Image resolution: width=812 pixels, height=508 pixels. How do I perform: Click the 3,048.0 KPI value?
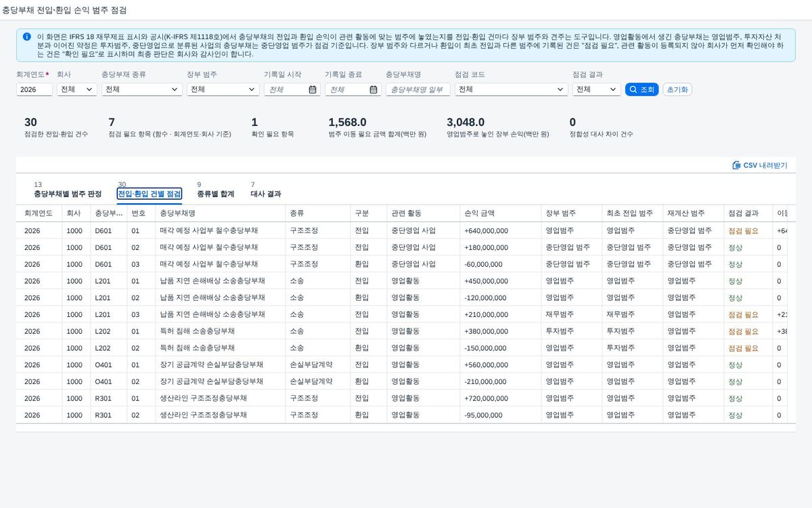click(466, 123)
